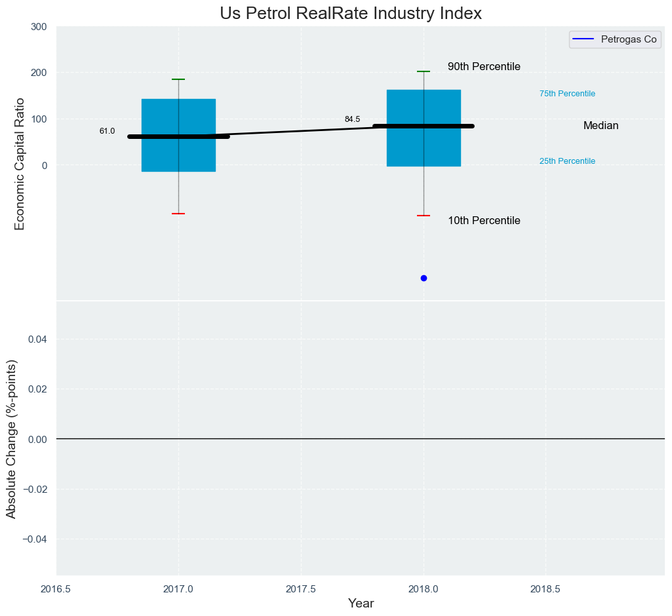Click the 2018.0 x-axis tick label
This screenshot has width=672, height=616.
[424, 589]
